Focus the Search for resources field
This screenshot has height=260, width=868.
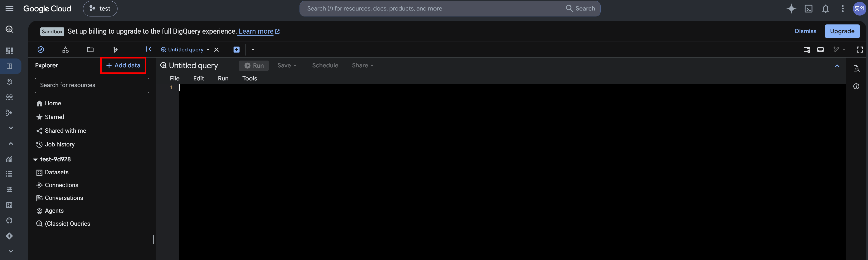(92, 85)
